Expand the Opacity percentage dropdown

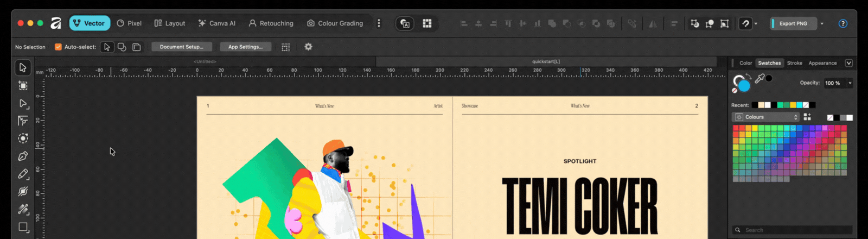click(x=850, y=83)
